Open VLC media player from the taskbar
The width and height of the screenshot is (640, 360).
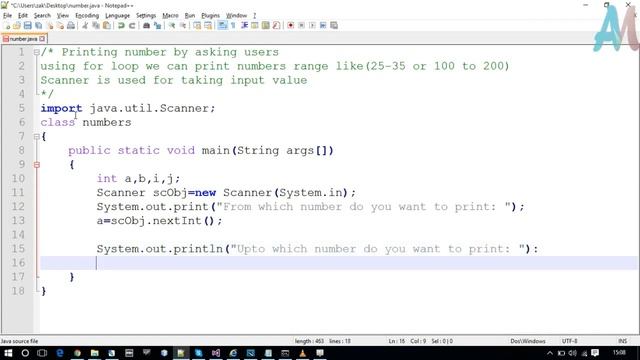302,353
